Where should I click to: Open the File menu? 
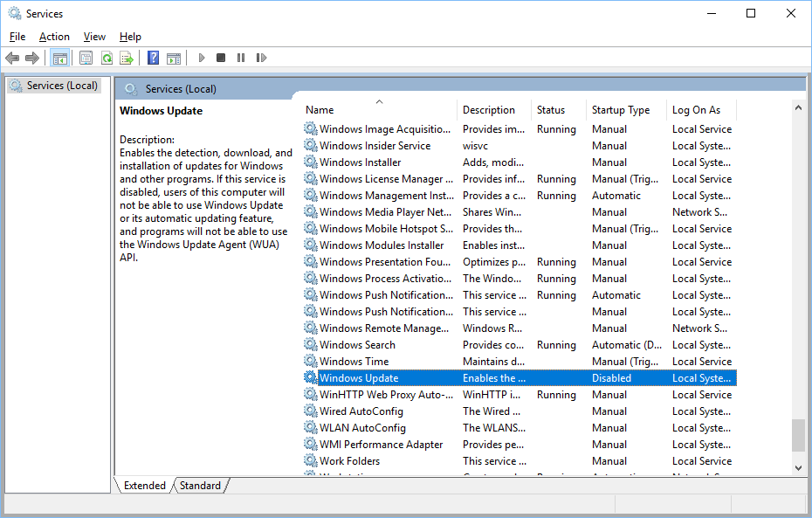(x=17, y=37)
